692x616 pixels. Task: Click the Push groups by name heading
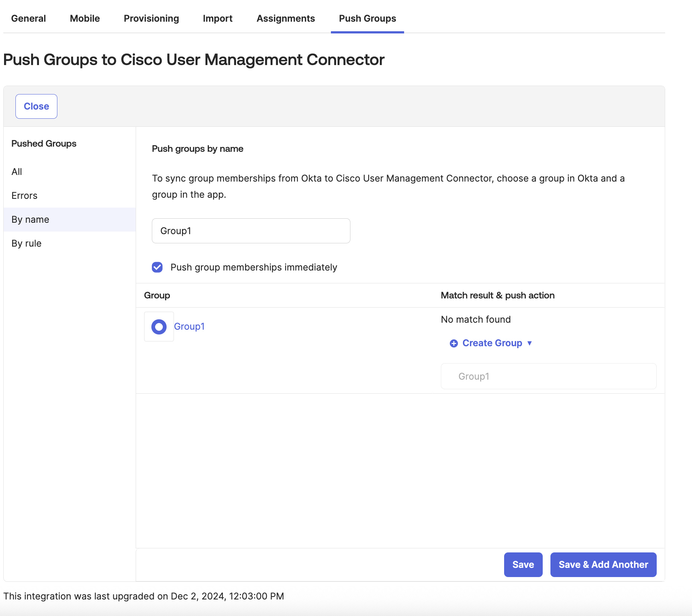click(197, 148)
